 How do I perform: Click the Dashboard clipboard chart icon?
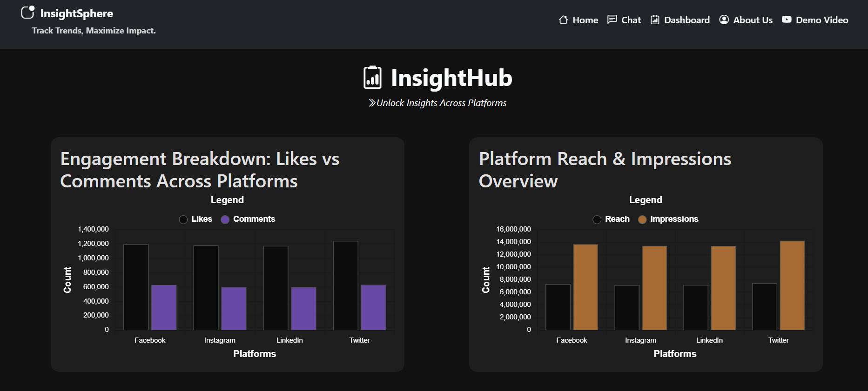(655, 20)
